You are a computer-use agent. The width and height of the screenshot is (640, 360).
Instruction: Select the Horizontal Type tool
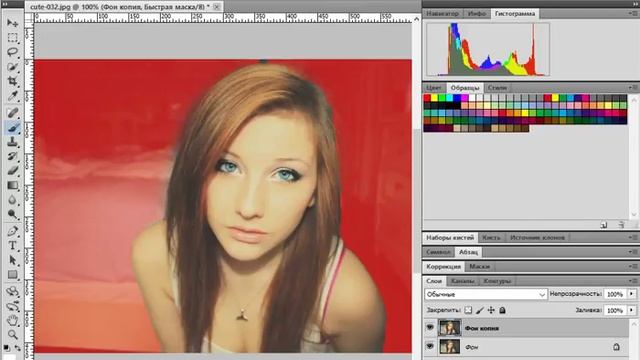[x=12, y=246]
